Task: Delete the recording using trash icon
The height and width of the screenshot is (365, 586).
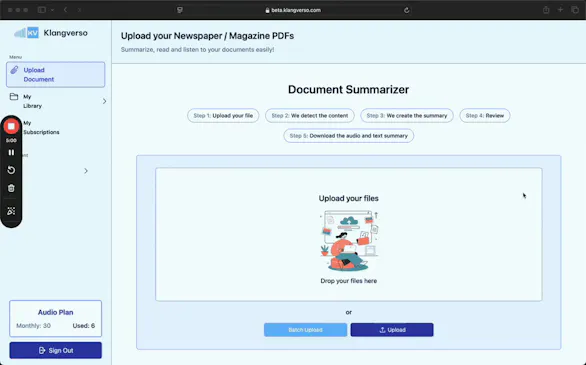Action: tap(11, 188)
